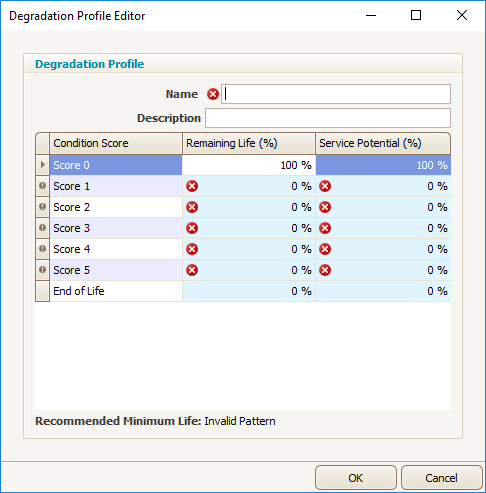Select the End of Life row
486x493 pixels.
[x=243, y=291]
